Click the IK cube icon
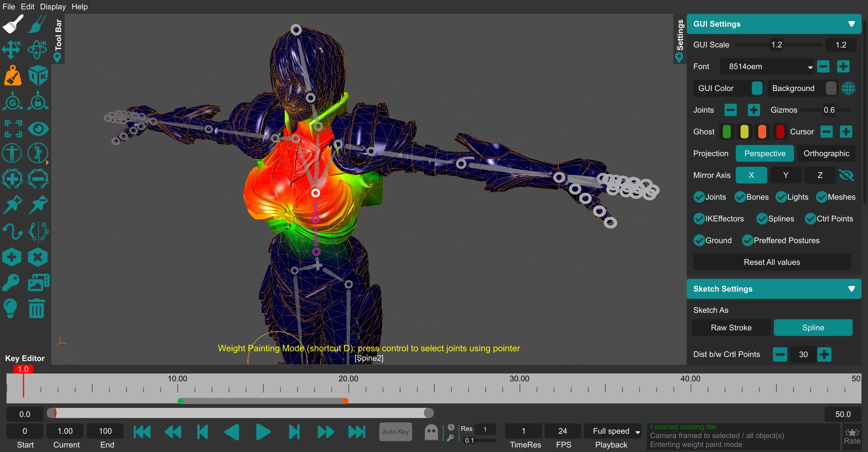The width and height of the screenshot is (868, 452). pos(38,75)
